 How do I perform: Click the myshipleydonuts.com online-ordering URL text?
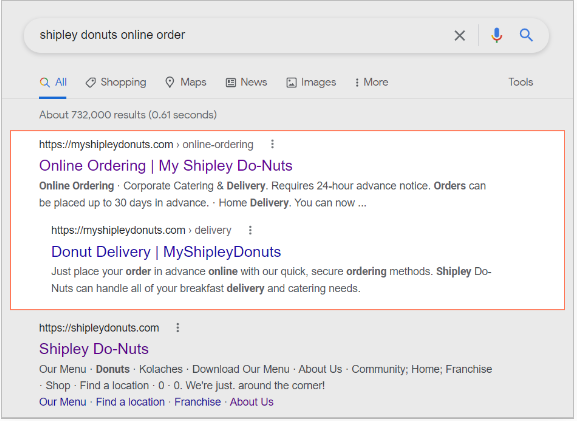point(146,144)
